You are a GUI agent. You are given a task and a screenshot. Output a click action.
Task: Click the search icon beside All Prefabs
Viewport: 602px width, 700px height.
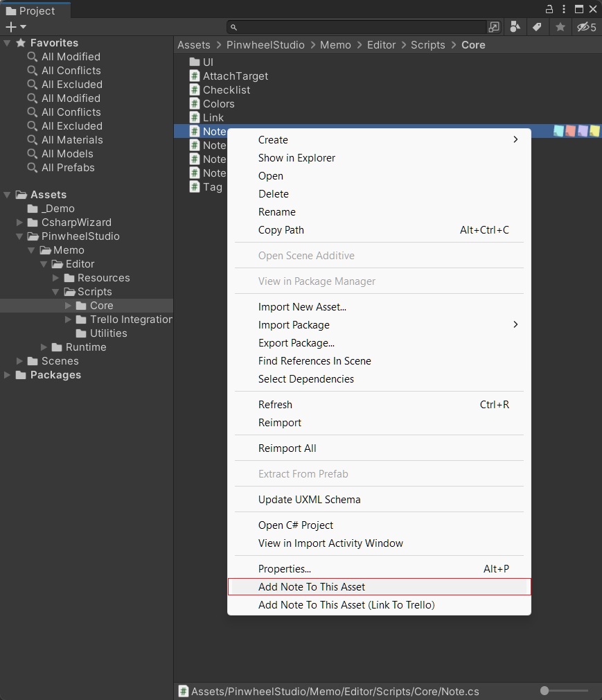coord(32,168)
